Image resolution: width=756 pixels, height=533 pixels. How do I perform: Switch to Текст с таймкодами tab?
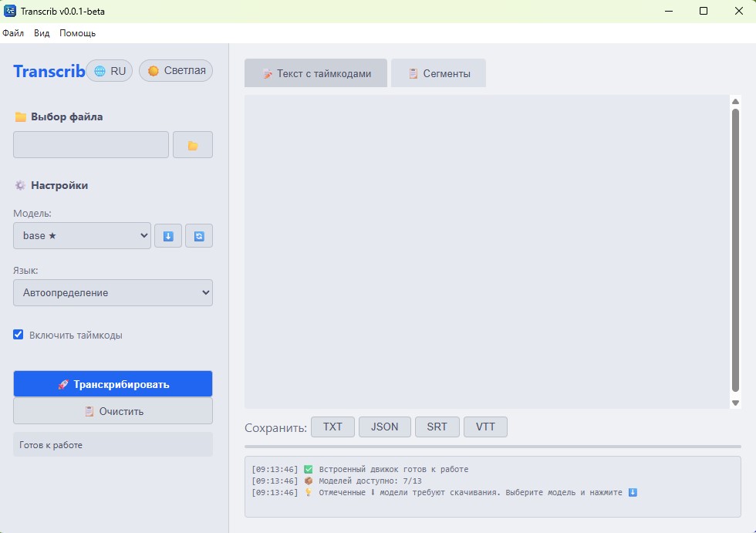coord(316,73)
